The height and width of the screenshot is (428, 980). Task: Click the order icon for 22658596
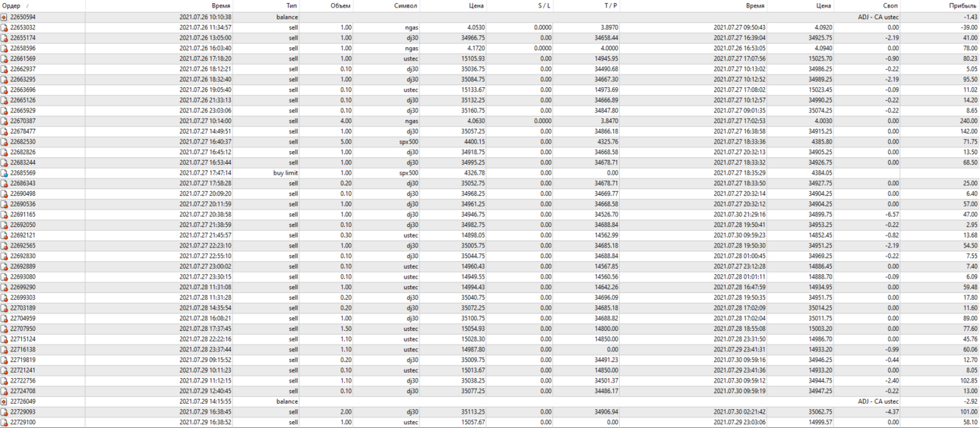tap(4, 48)
